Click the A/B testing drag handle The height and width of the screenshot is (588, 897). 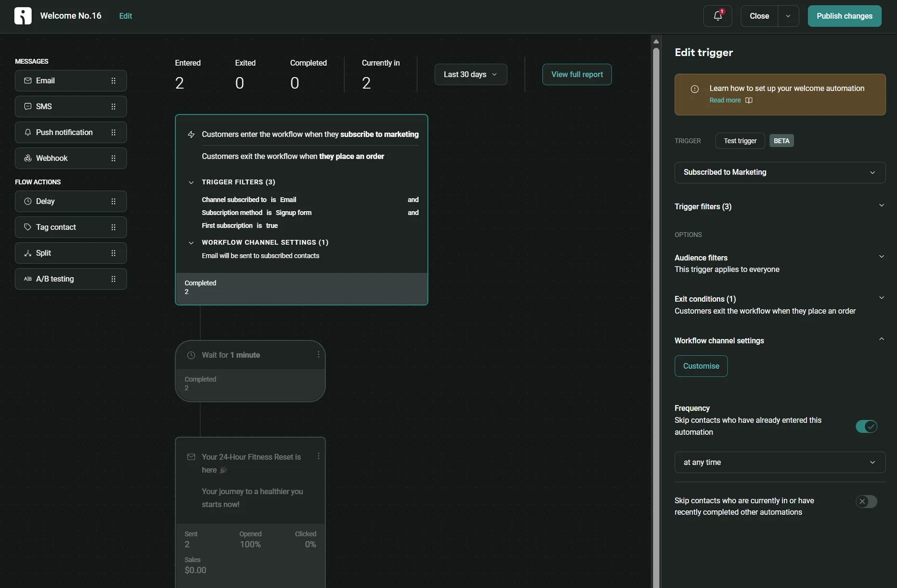tap(114, 279)
